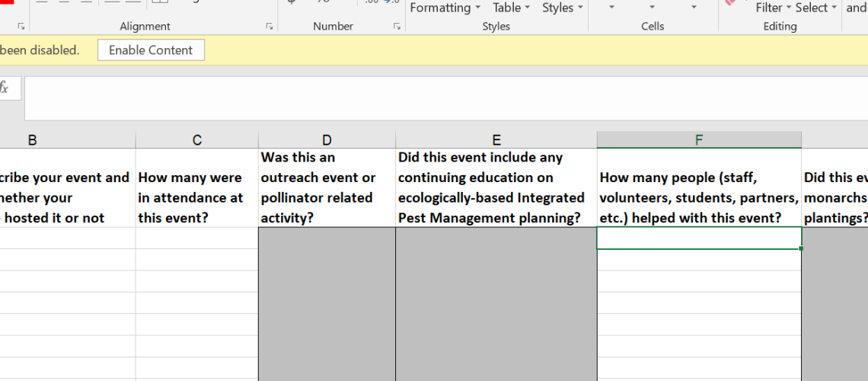The image size is (868, 381).
Task: Open the Cell Styles dropdown
Action: point(562,8)
